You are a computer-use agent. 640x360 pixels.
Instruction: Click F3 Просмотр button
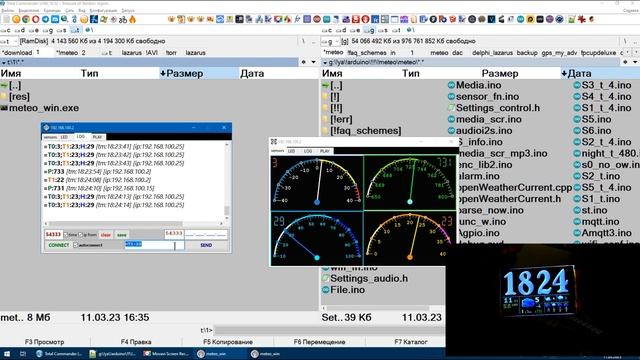(44, 342)
